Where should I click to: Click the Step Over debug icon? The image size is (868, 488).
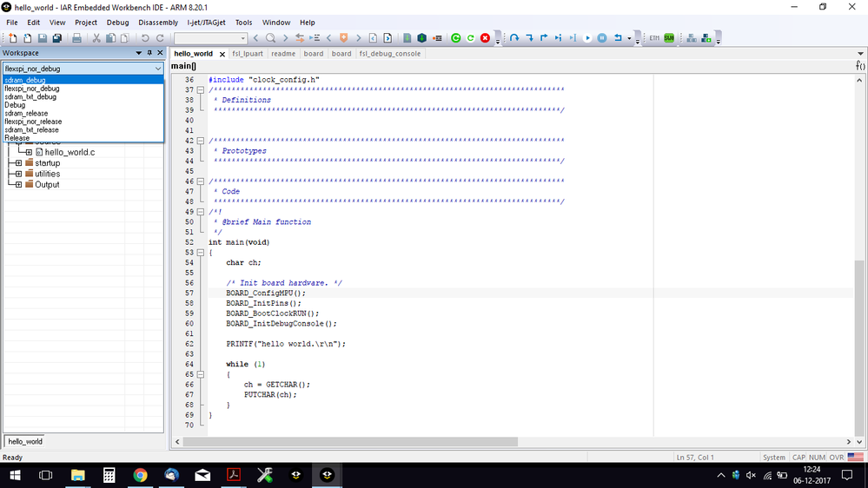click(514, 38)
